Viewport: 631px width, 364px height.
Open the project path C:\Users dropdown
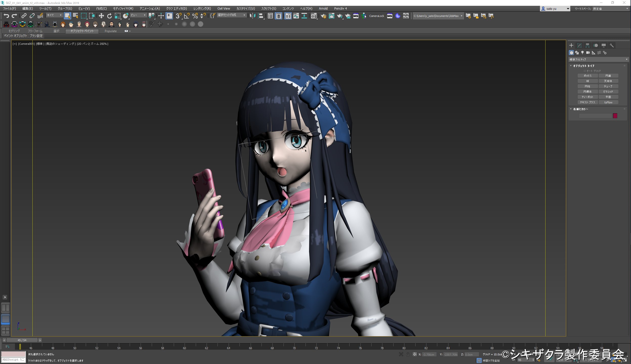click(438, 16)
